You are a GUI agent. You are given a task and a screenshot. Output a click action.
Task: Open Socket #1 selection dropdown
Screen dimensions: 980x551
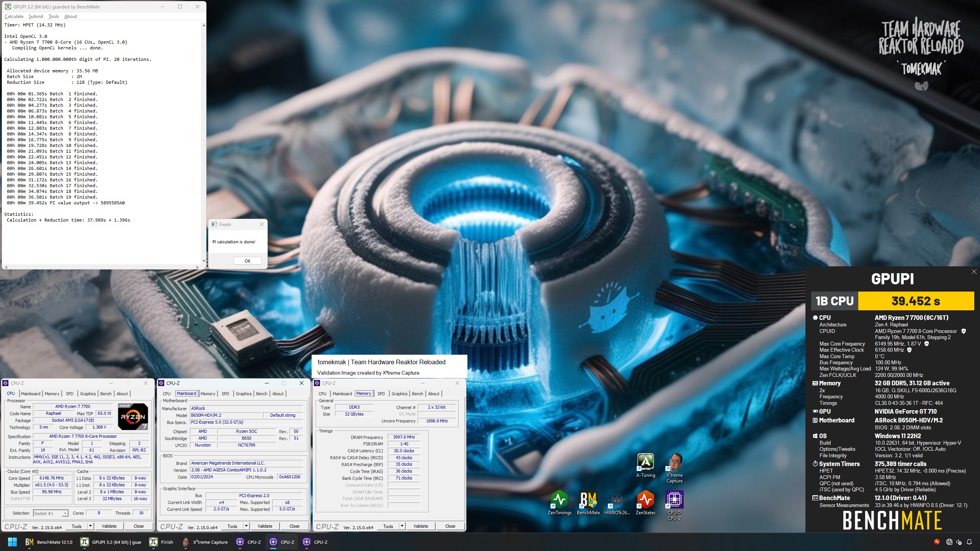coord(51,513)
